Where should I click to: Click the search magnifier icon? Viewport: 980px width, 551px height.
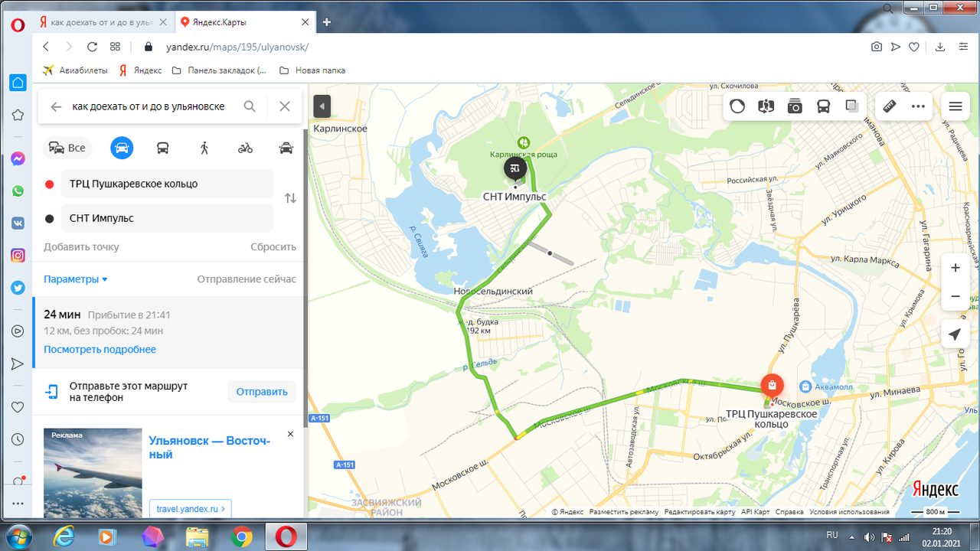(250, 106)
